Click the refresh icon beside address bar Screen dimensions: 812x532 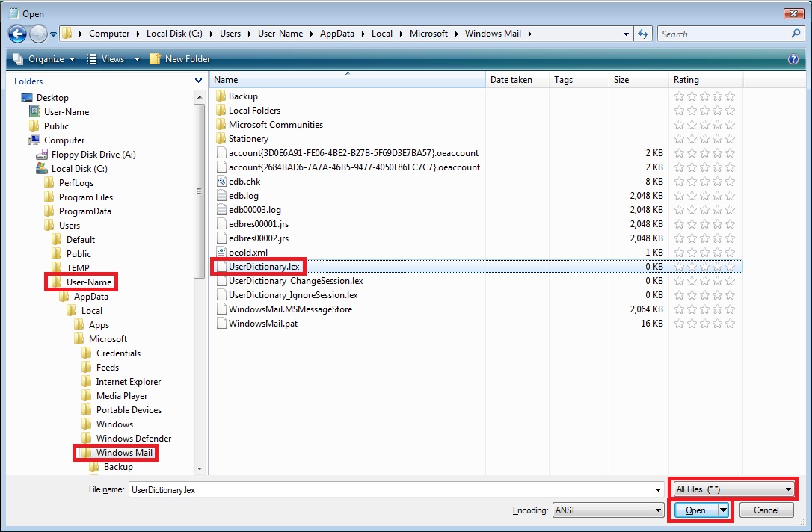click(x=643, y=34)
